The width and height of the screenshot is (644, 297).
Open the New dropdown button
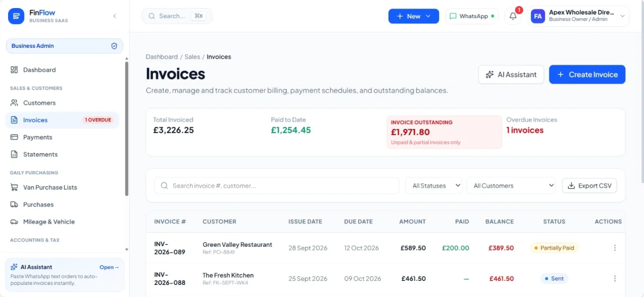(414, 16)
